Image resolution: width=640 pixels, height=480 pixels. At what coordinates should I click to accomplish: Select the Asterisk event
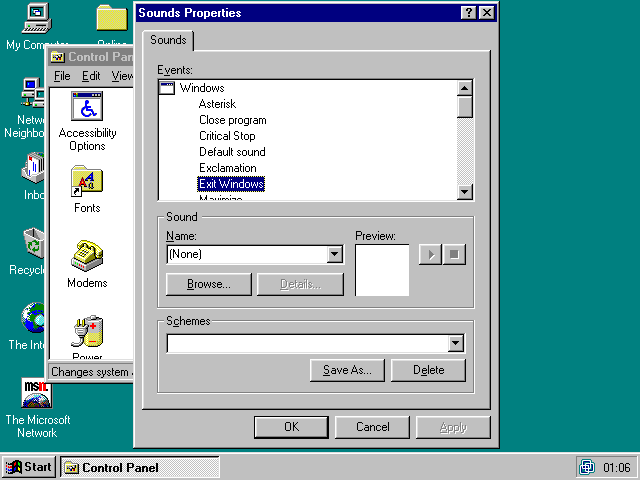click(217, 104)
